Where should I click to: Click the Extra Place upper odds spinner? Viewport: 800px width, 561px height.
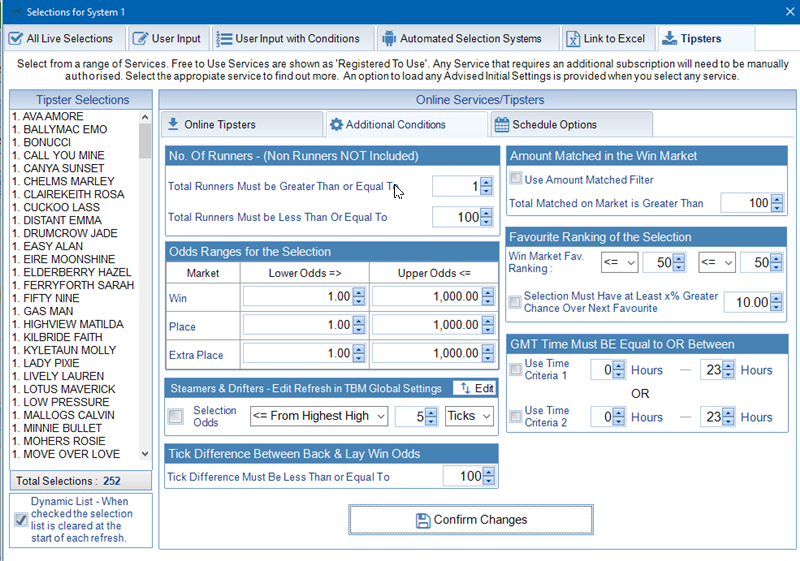click(488, 353)
